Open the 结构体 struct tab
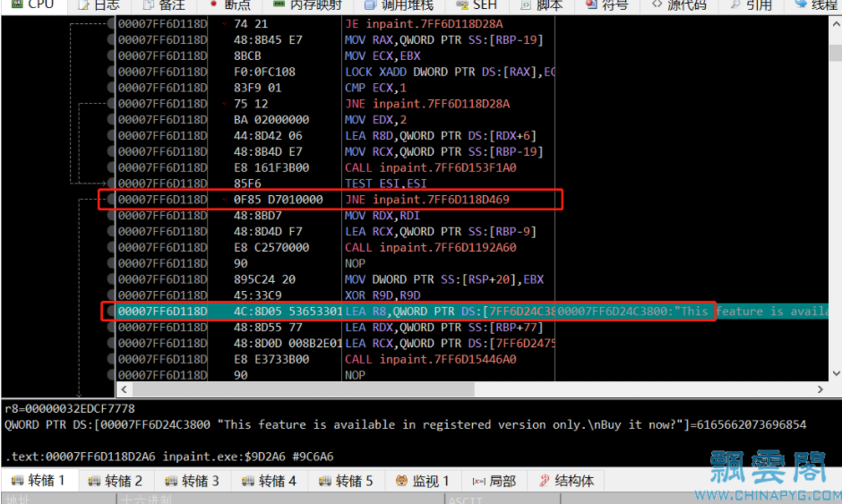This screenshot has width=842, height=504. [x=567, y=481]
